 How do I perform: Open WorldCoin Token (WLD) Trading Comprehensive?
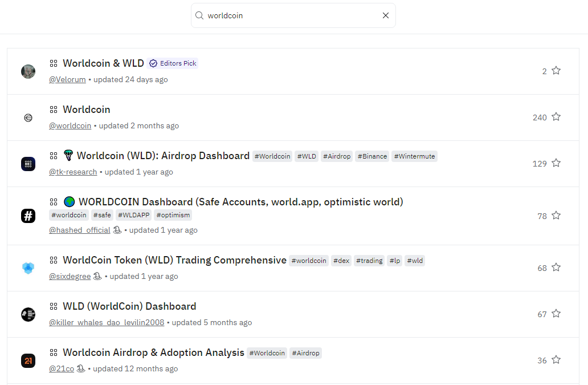click(174, 260)
